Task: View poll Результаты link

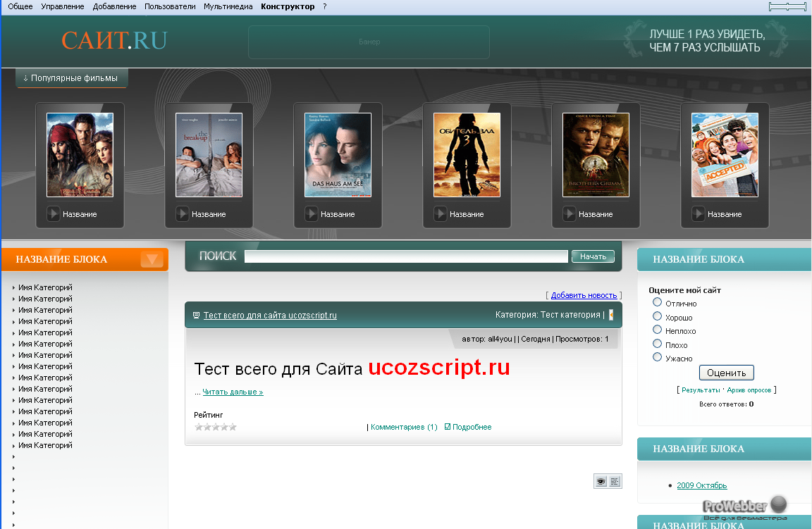Action: 701,390
